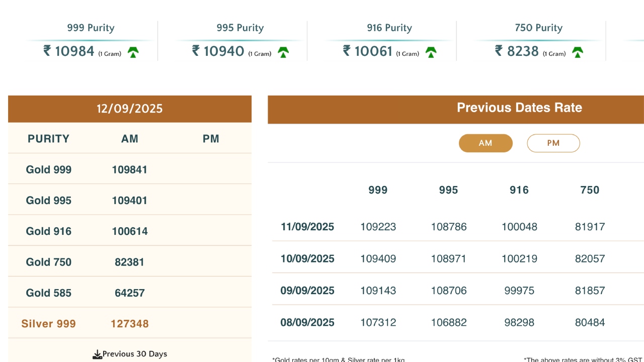Click the PM column header in today's table
The width and height of the screenshot is (644, 362).
point(211,139)
